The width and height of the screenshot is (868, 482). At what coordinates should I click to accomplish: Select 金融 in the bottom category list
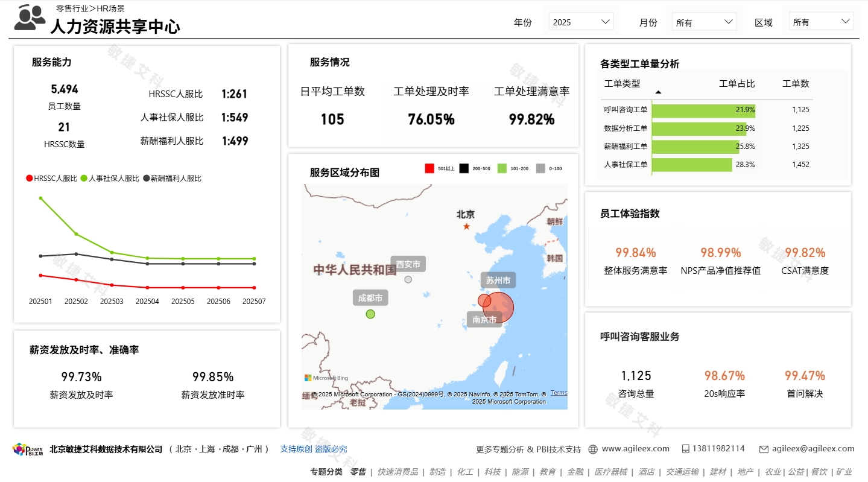click(575, 472)
